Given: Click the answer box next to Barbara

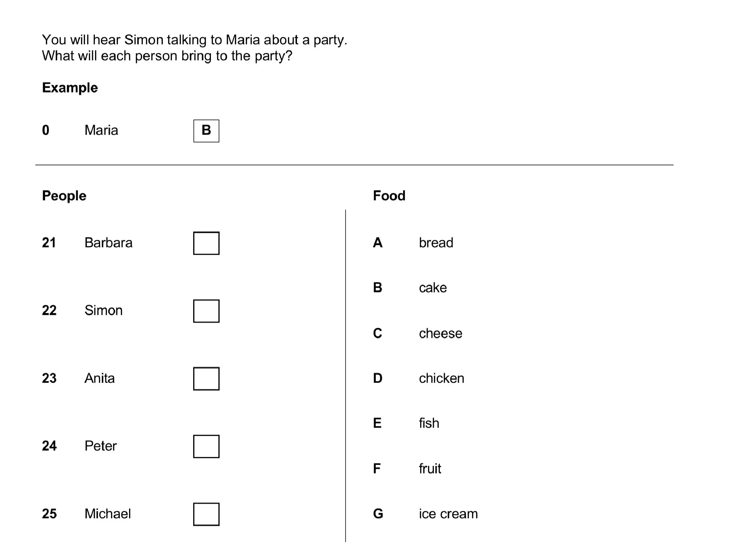Looking at the screenshot, I should point(206,243).
